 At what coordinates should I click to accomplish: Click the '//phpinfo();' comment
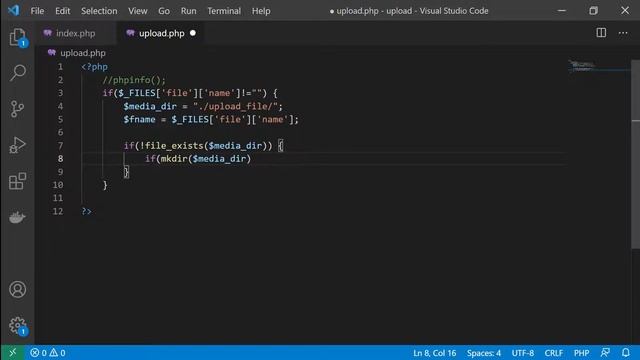134,80
